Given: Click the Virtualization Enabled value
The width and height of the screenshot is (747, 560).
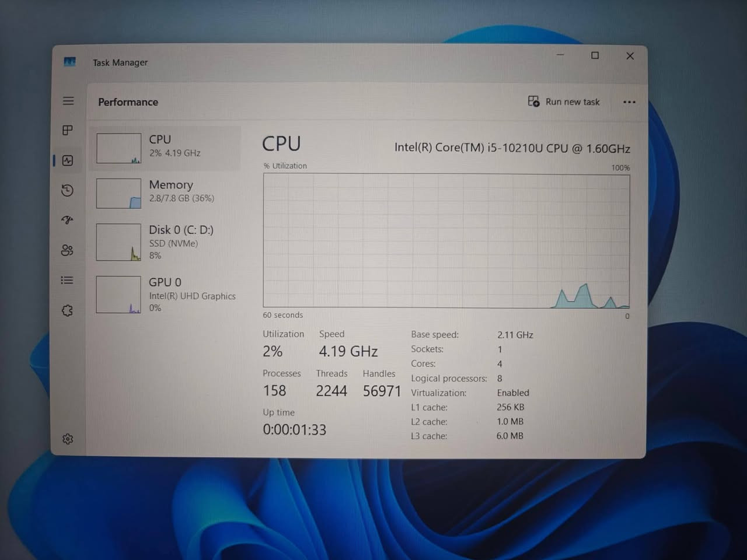Looking at the screenshot, I should point(513,393).
